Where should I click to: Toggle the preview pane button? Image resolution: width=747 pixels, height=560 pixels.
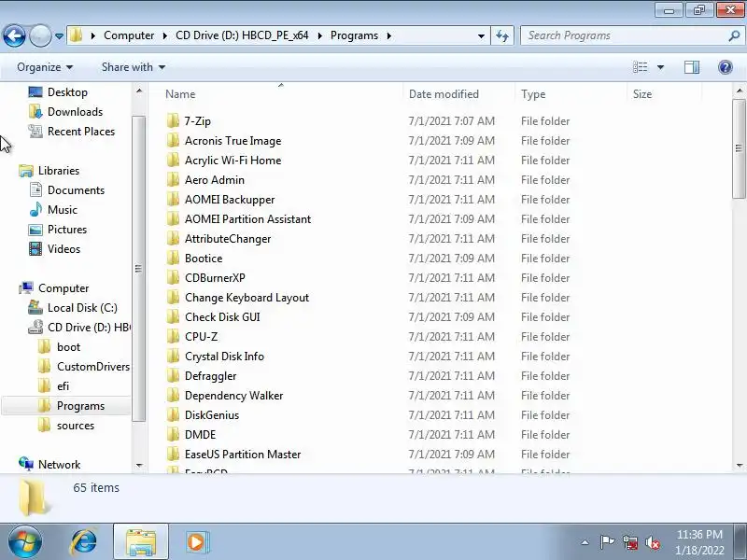tap(692, 67)
